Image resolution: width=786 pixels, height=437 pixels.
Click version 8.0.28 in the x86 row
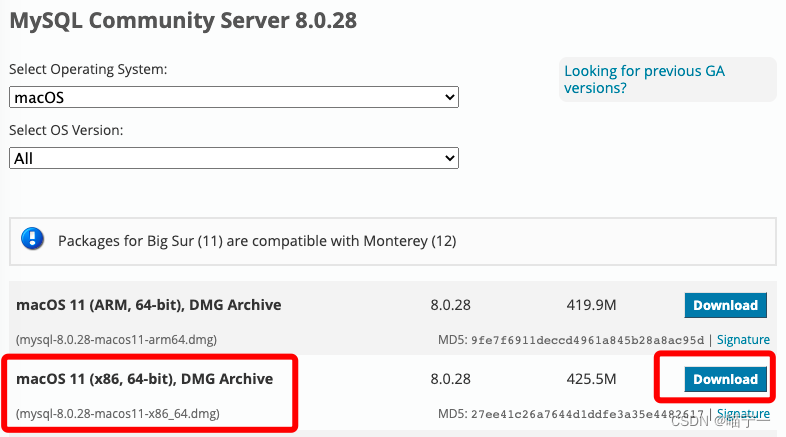(450, 379)
